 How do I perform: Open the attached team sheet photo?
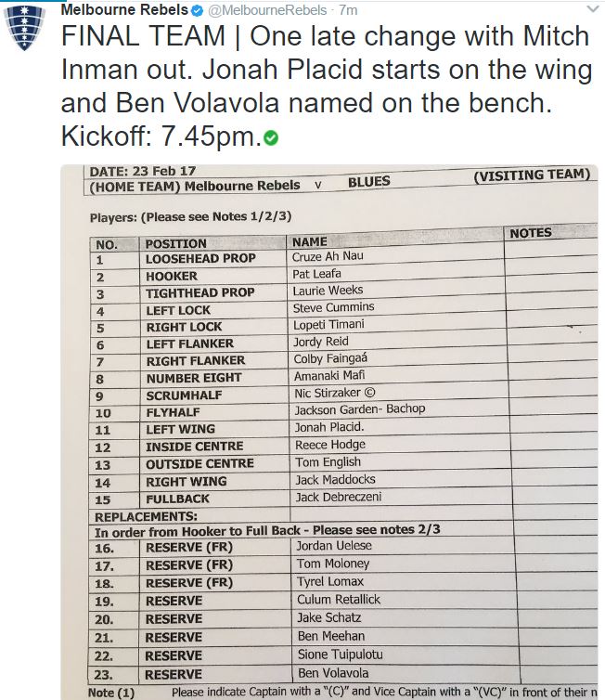(329, 432)
